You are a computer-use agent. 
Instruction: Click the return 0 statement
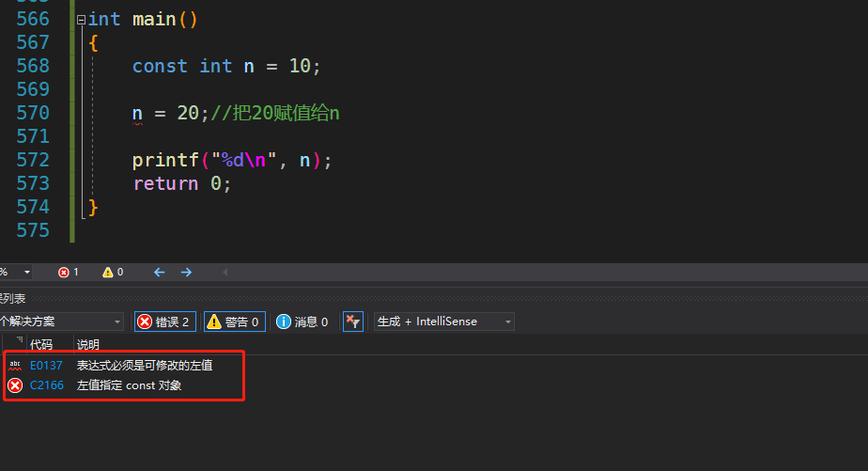point(181,183)
